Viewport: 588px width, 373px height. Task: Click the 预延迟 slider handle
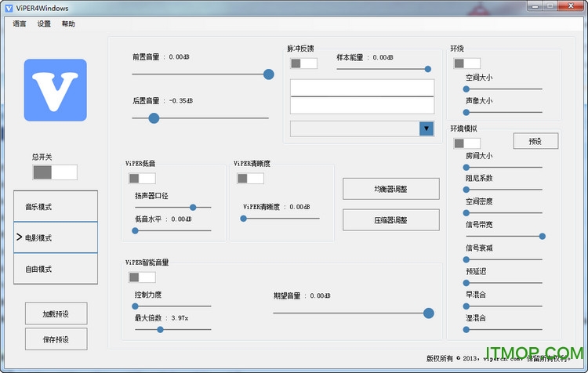coord(466,283)
